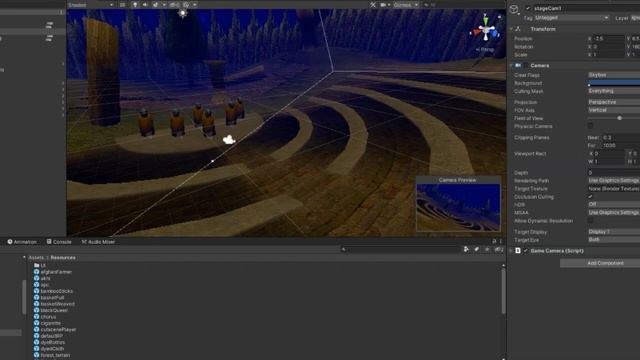The height and width of the screenshot is (360, 640).
Task: Click the Transform component icon
Action: click(518, 29)
